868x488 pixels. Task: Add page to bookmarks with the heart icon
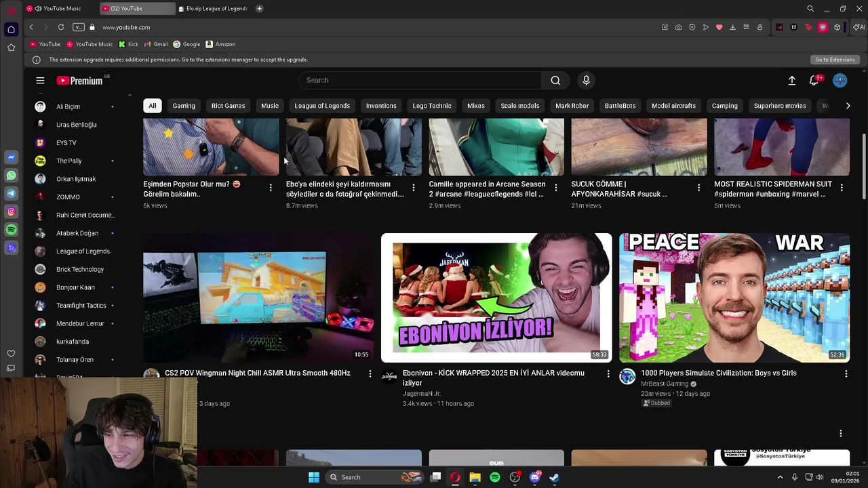point(719,27)
